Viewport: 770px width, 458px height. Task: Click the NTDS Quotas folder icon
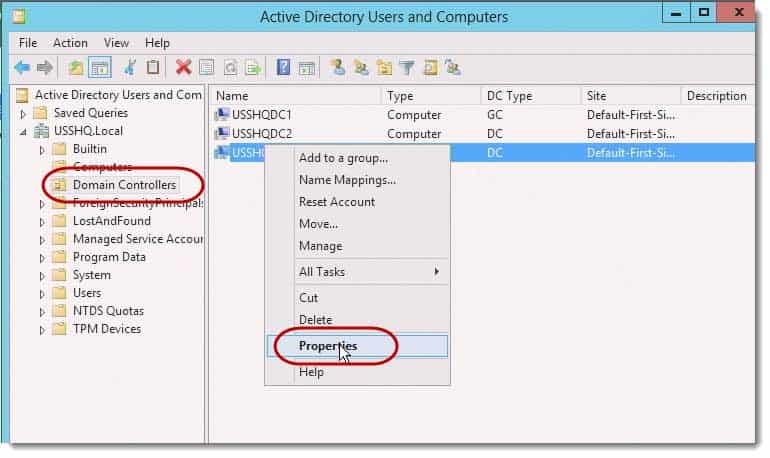[59, 311]
